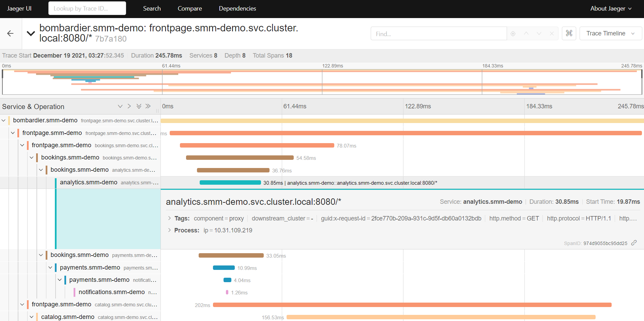
Task: Collapse bookings.smm-demo analytics span
Action: click(x=41, y=170)
